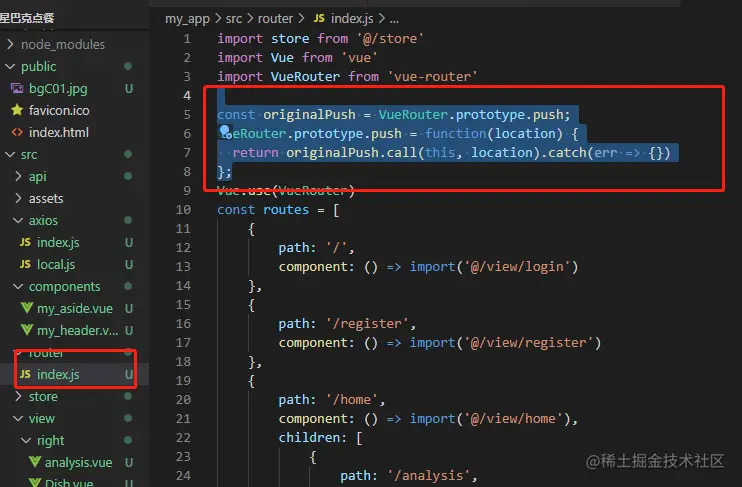Click the '/register' path string
The width and height of the screenshot is (742, 487).
(367, 324)
